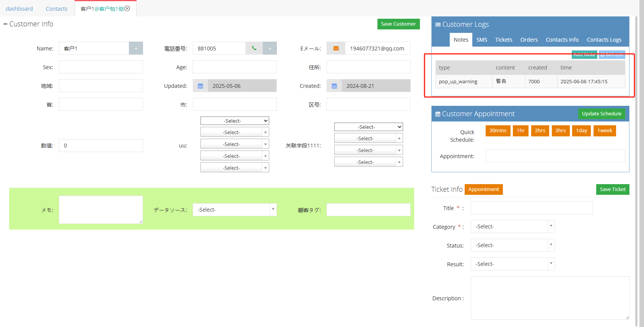
Task: Open the second uu -Select- dropdown
Action: point(234,132)
